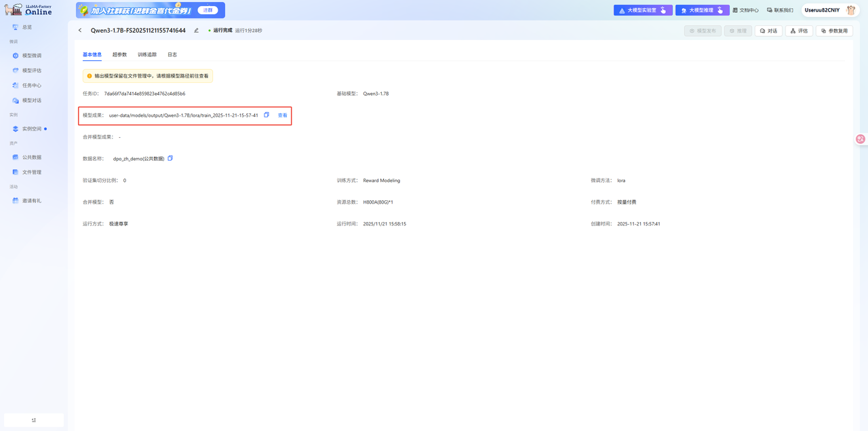Viewport: 868px width, 431px height.
Task: Click 进群 on the promo banner
Action: (x=208, y=10)
